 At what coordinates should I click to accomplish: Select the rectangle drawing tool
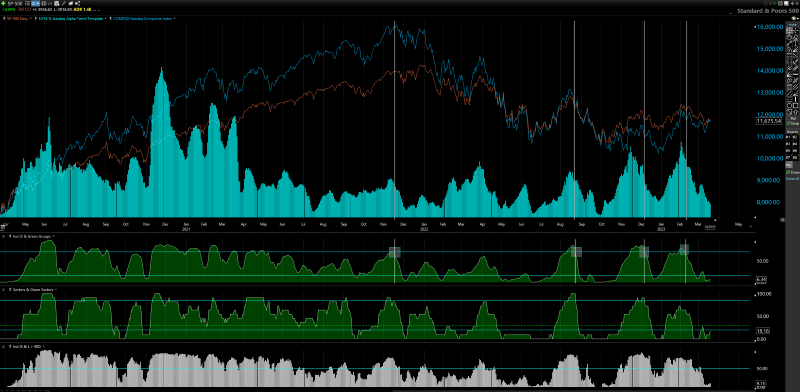point(795,106)
